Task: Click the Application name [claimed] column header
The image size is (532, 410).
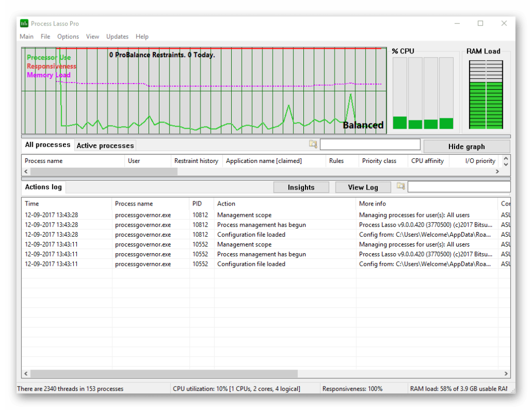Action: 274,161
